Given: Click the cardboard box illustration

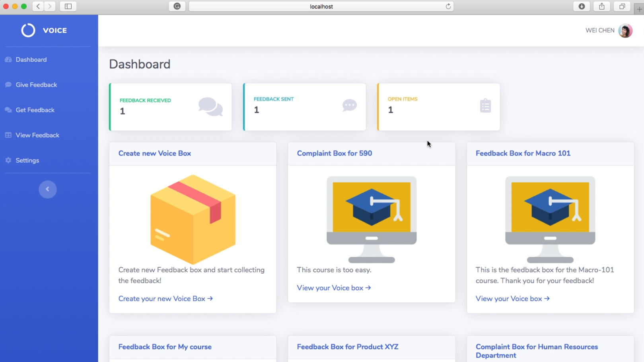Looking at the screenshot, I should 193,219.
